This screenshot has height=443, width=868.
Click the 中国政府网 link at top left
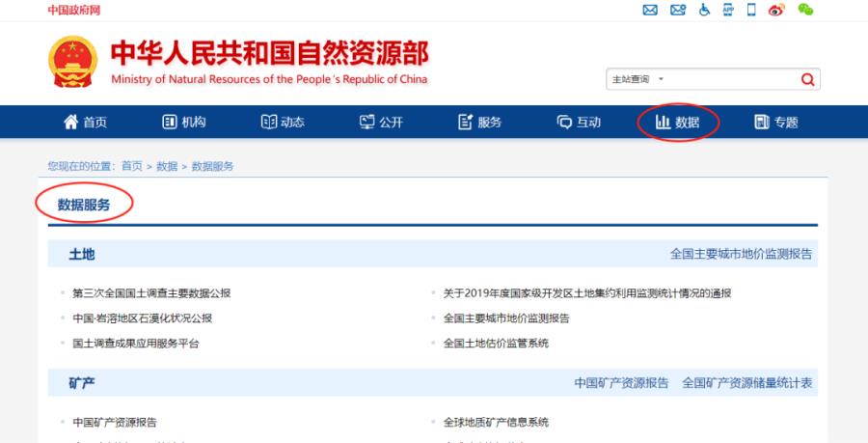[x=73, y=10]
